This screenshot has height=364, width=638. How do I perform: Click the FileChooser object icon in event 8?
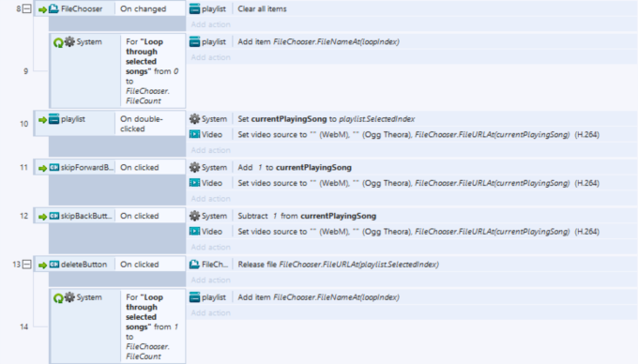tap(53, 8)
